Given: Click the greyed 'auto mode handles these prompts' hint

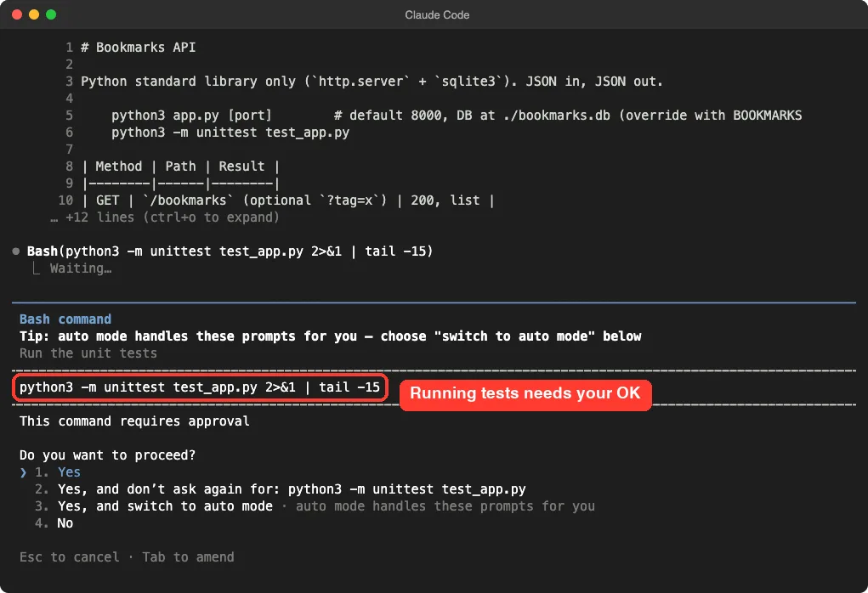Looking at the screenshot, I should point(445,506).
